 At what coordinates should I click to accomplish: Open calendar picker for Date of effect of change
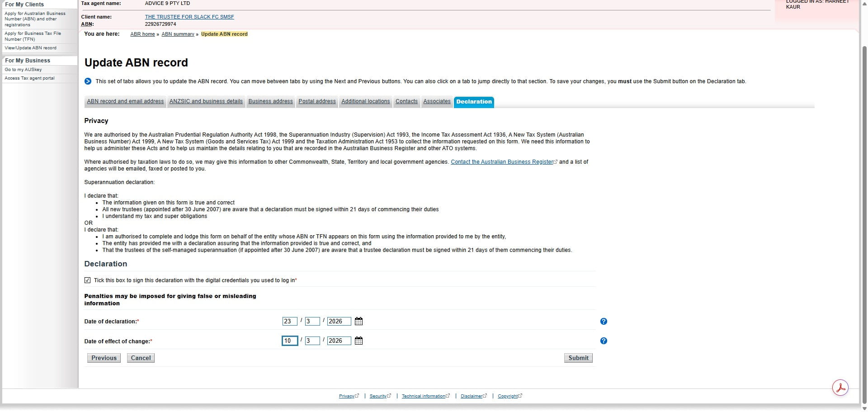[x=359, y=341]
